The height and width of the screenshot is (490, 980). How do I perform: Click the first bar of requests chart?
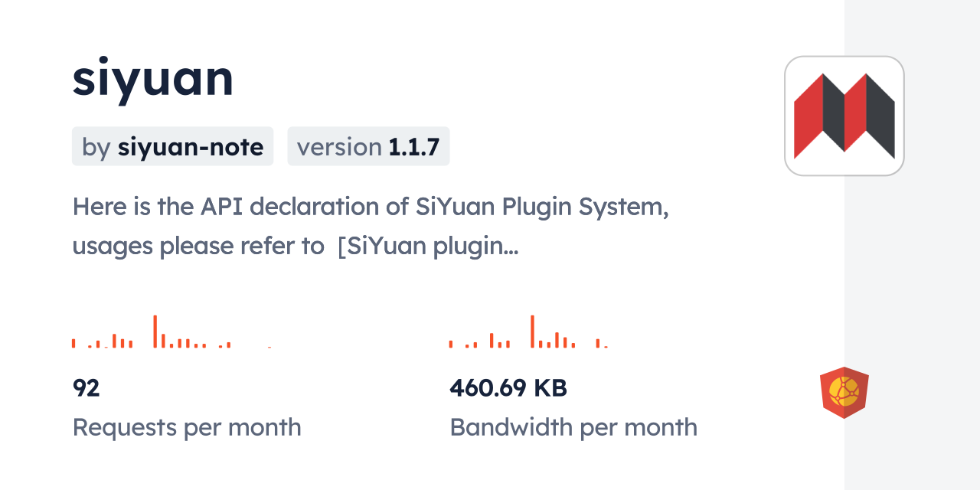coord(73,343)
